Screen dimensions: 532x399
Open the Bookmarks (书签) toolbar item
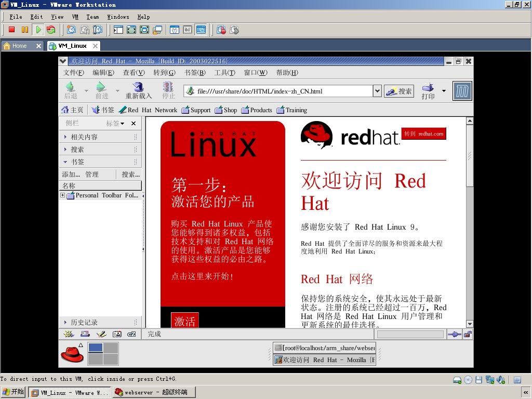[x=103, y=110]
